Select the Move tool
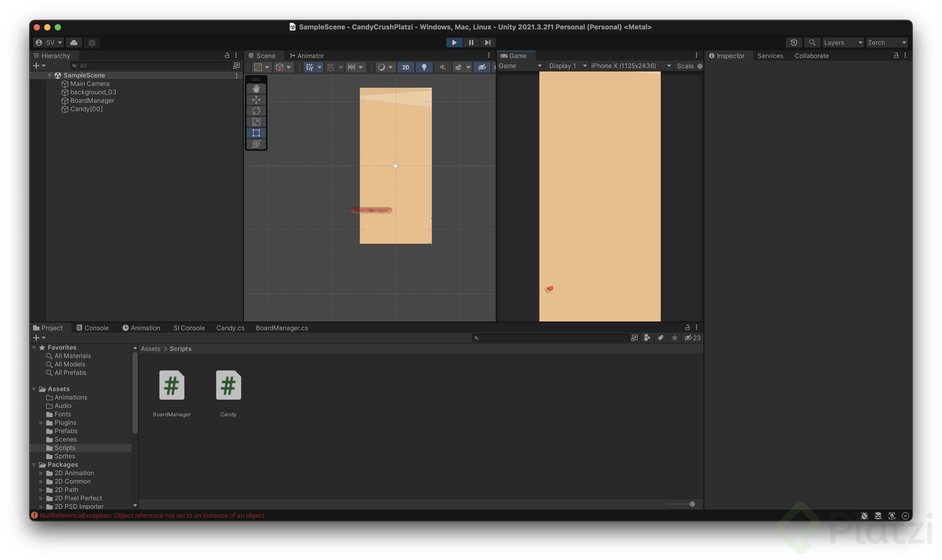Image resolution: width=942 pixels, height=560 pixels. (256, 100)
